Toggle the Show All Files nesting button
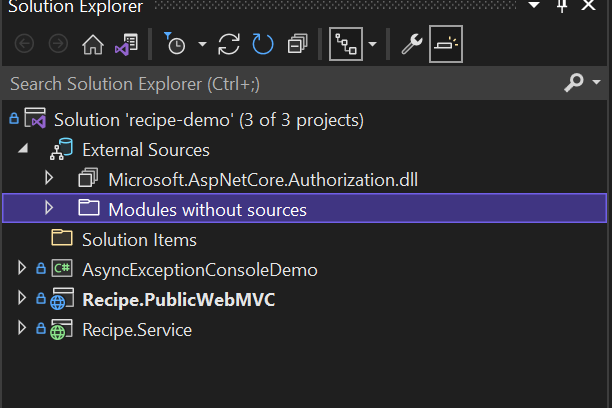 (346, 45)
